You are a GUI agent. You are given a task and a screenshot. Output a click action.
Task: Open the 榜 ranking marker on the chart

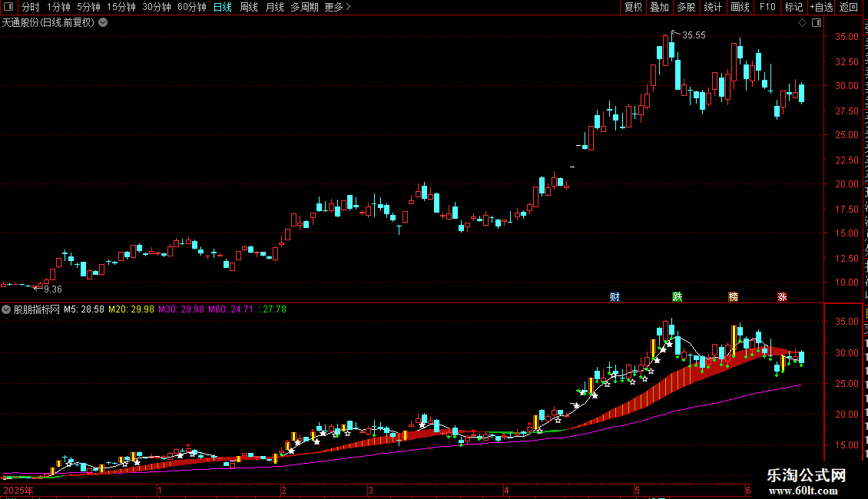click(733, 297)
